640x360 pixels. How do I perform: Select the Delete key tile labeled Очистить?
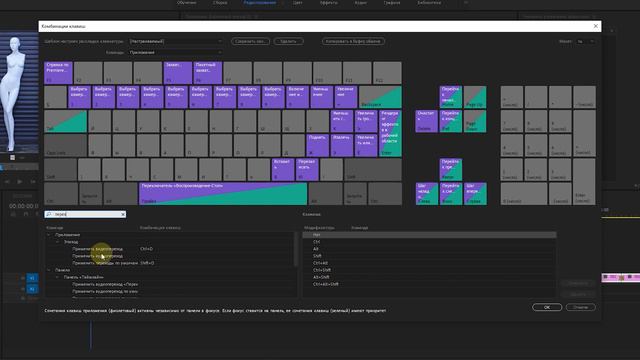coord(427,121)
